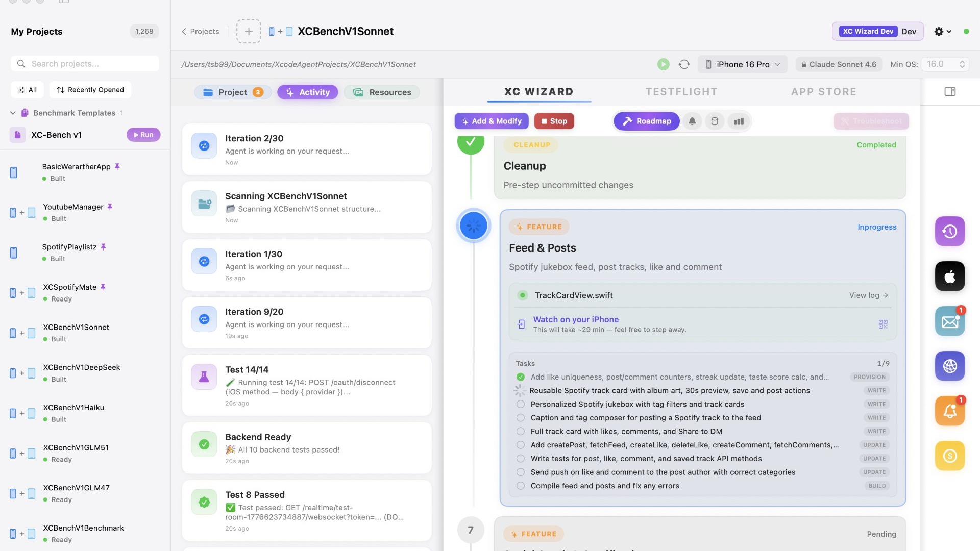
Task: Click the Troubleshoot button
Action: [x=871, y=121]
